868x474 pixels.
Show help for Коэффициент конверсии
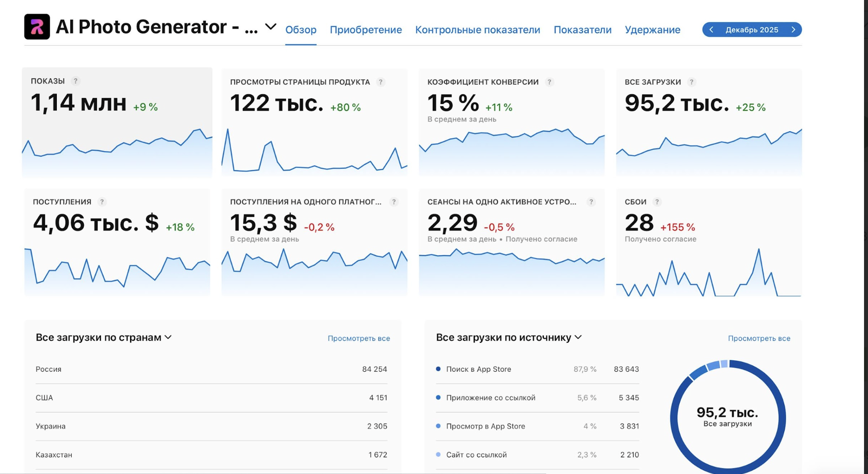click(549, 82)
